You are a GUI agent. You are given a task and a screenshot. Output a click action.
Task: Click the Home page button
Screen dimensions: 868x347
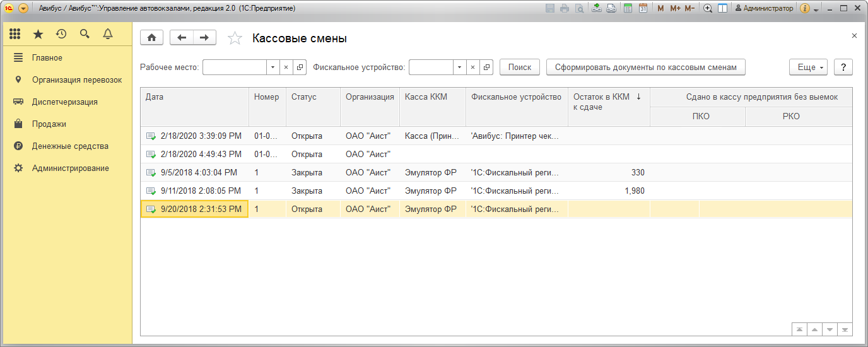tap(151, 38)
